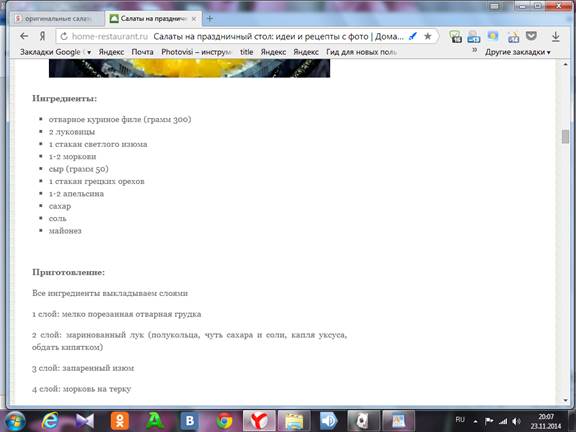
Task: Open the green 'A' taskbar icon
Action: tap(155, 421)
